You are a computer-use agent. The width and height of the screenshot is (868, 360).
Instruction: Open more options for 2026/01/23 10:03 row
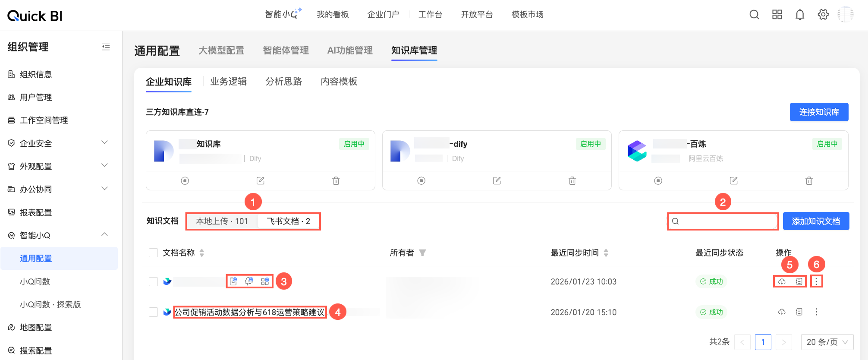point(816,281)
